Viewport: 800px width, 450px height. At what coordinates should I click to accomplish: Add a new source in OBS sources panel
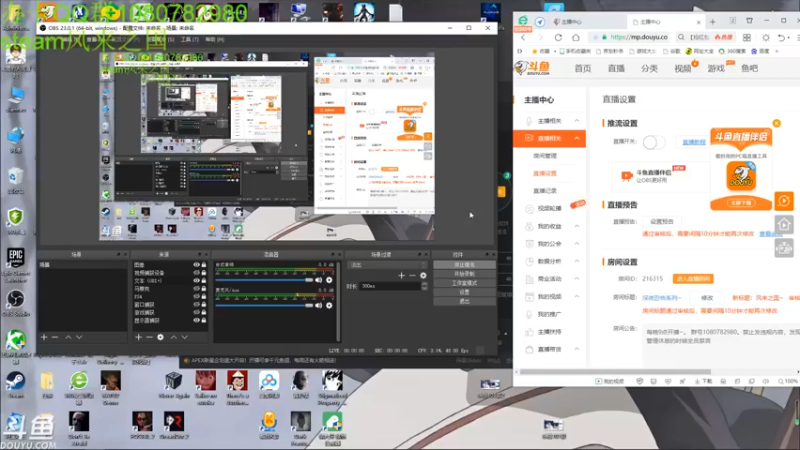(x=138, y=337)
